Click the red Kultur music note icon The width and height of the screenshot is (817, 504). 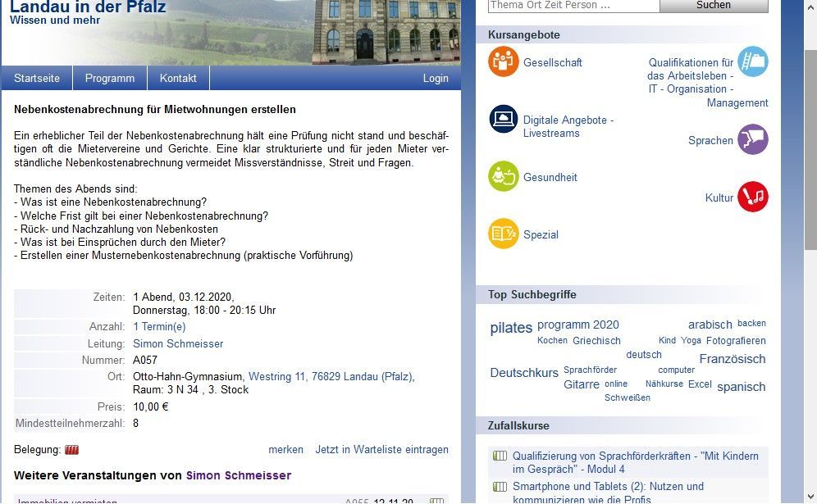[x=752, y=198]
